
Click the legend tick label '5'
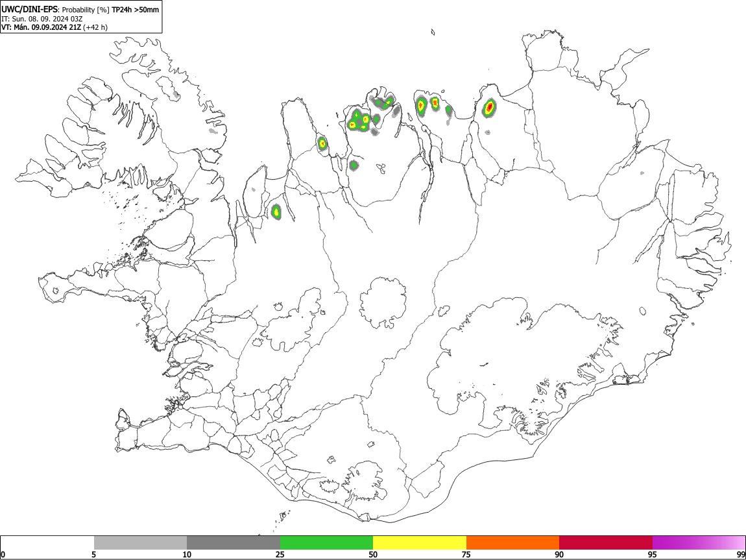click(93, 555)
